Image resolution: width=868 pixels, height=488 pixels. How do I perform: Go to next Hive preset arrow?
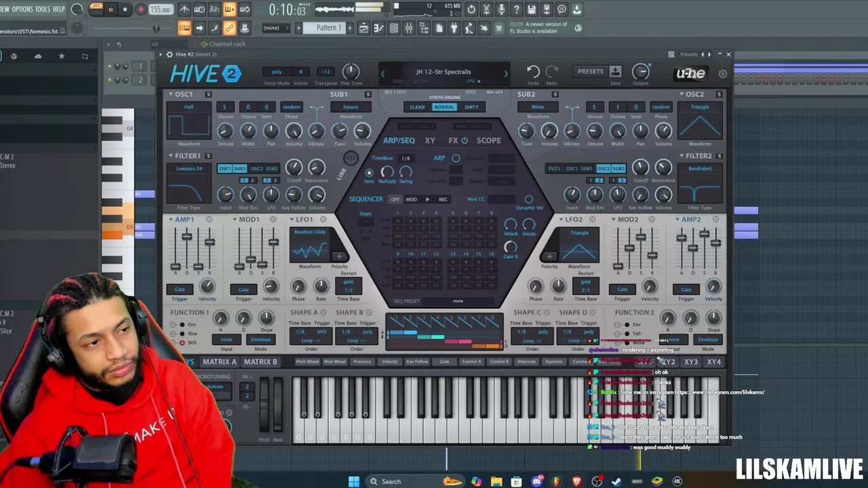coord(505,73)
